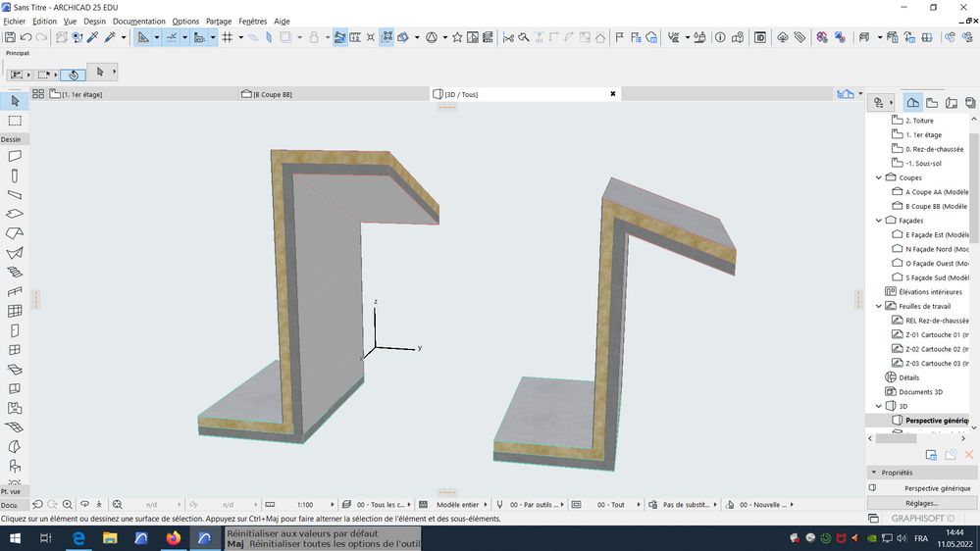Open the Modèle entier filter dropdown
Screen dimensions: 980x551
[x=458, y=505]
